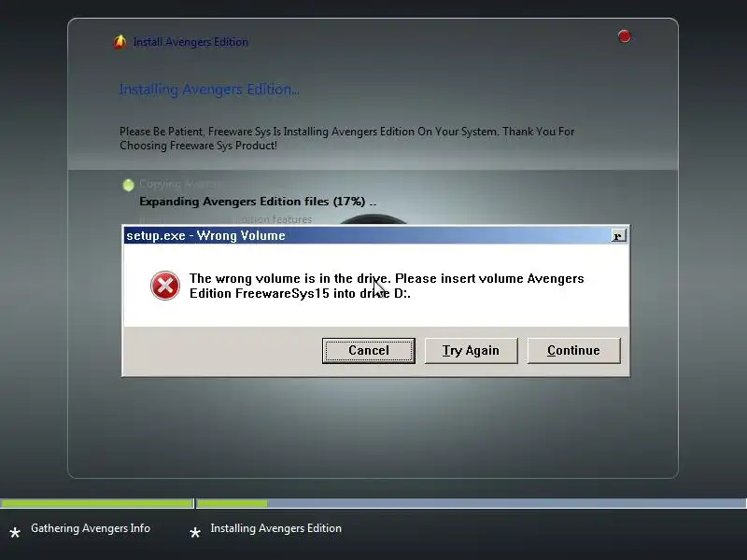This screenshot has height=560, width=747.
Task: Click the 'Please Be Patient' description paragraph
Action: point(346,138)
